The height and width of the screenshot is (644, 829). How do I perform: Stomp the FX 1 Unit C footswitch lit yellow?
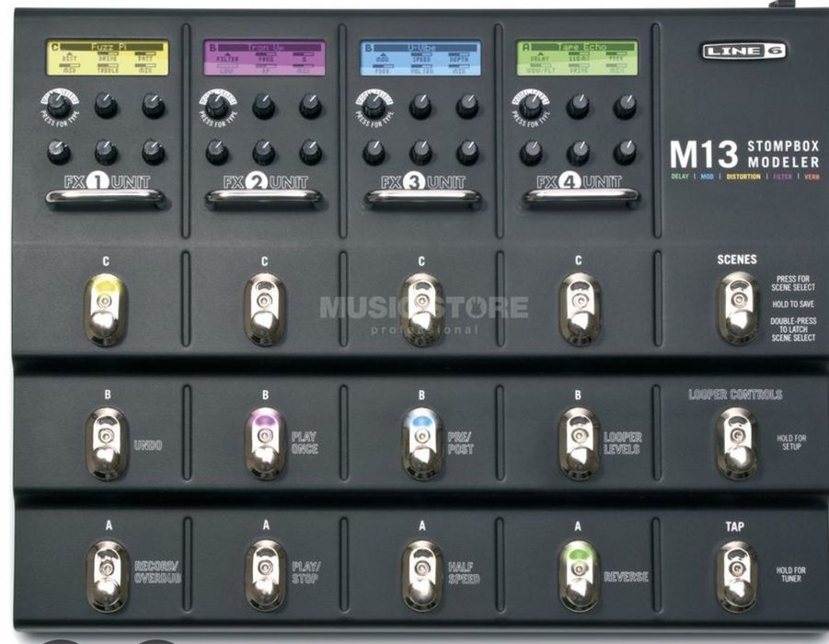106,309
